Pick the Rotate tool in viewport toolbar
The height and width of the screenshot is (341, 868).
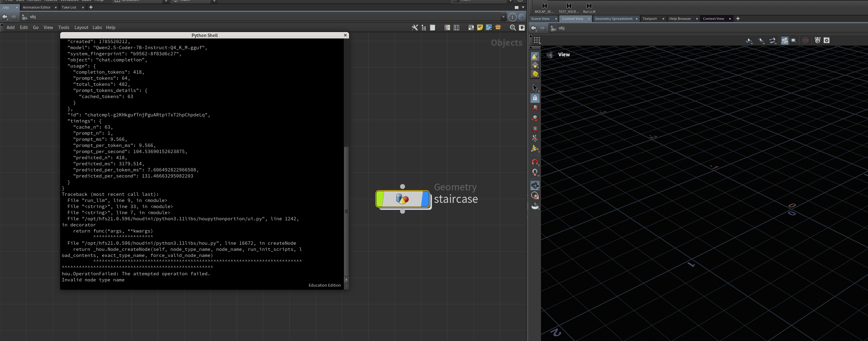tap(535, 118)
